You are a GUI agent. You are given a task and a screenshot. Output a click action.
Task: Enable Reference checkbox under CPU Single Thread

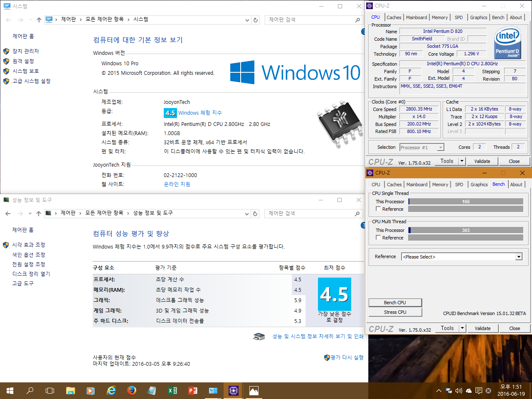[378, 209]
